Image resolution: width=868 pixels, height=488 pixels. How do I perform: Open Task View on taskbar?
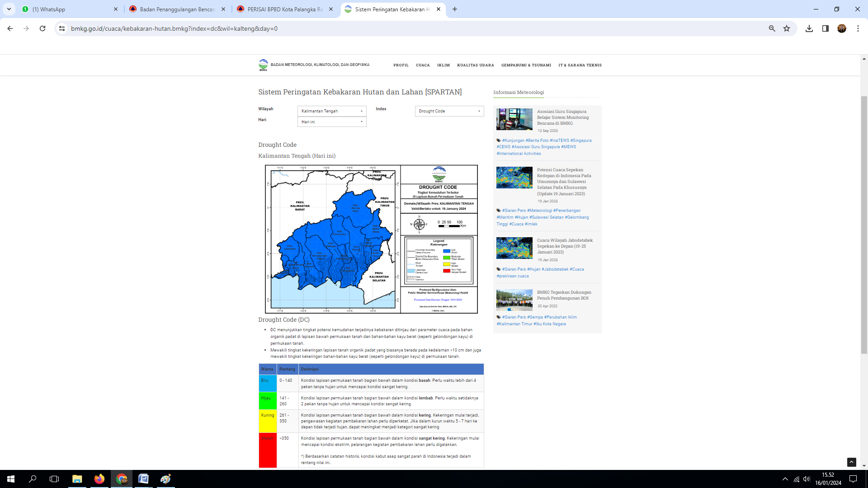click(x=54, y=479)
